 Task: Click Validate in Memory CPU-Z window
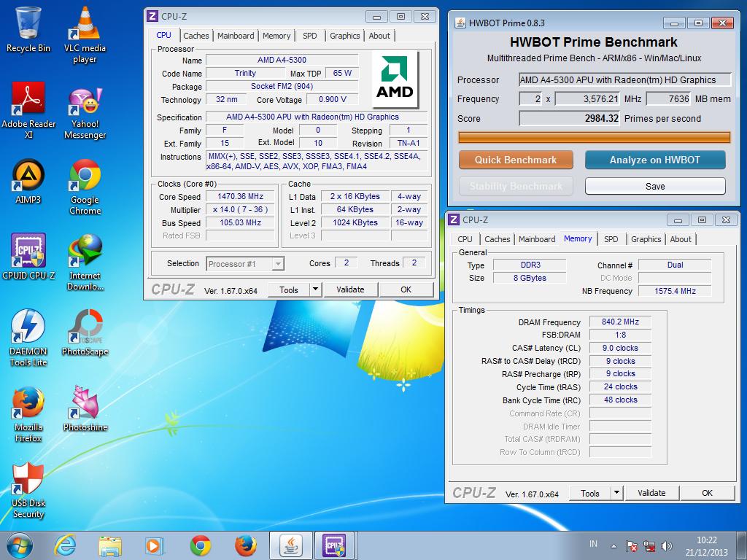tap(651, 493)
